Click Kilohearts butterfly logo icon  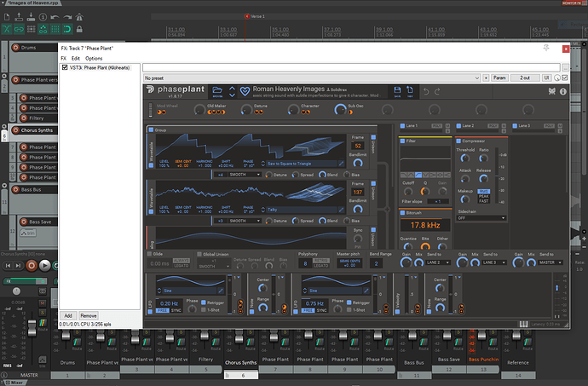click(x=551, y=91)
